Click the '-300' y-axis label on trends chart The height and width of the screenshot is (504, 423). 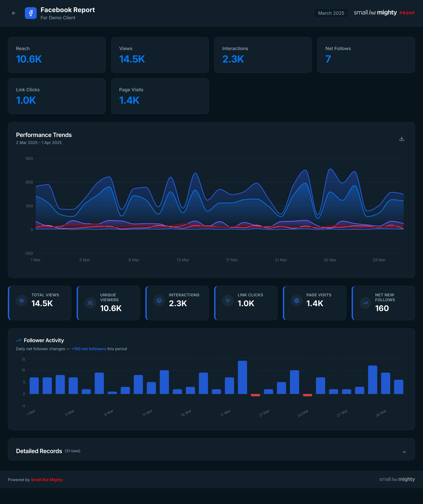[x=29, y=253]
